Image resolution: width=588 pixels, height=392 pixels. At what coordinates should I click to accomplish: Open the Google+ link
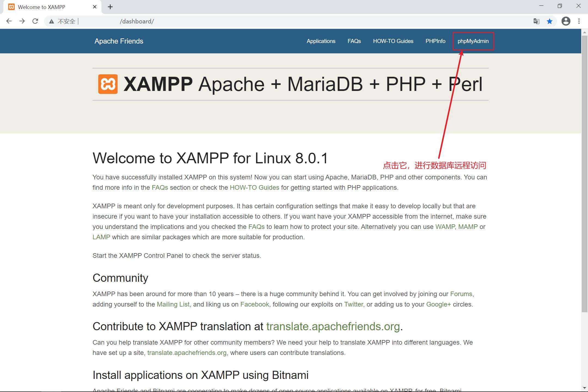pyautogui.click(x=439, y=304)
